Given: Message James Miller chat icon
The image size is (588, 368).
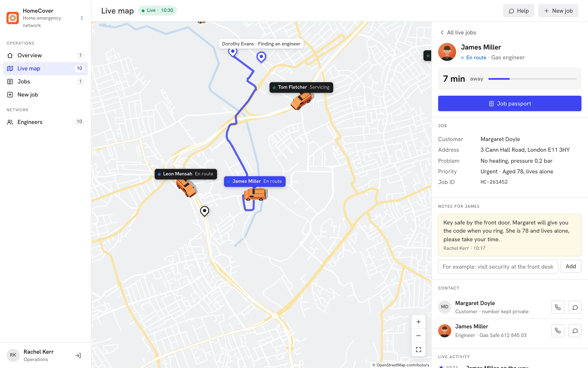Looking at the screenshot, I should pyautogui.click(x=575, y=331).
